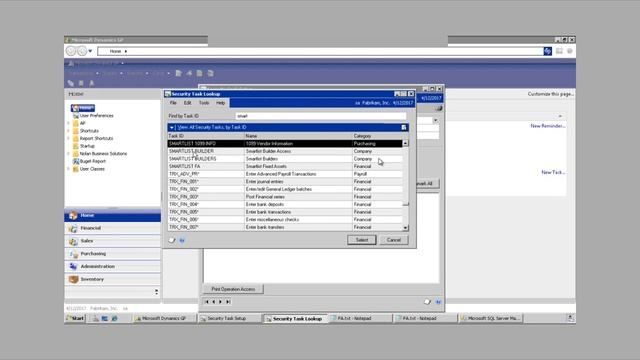Open Startup folder in navigation tree
This screenshot has height=360, width=640.
click(87, 146)
